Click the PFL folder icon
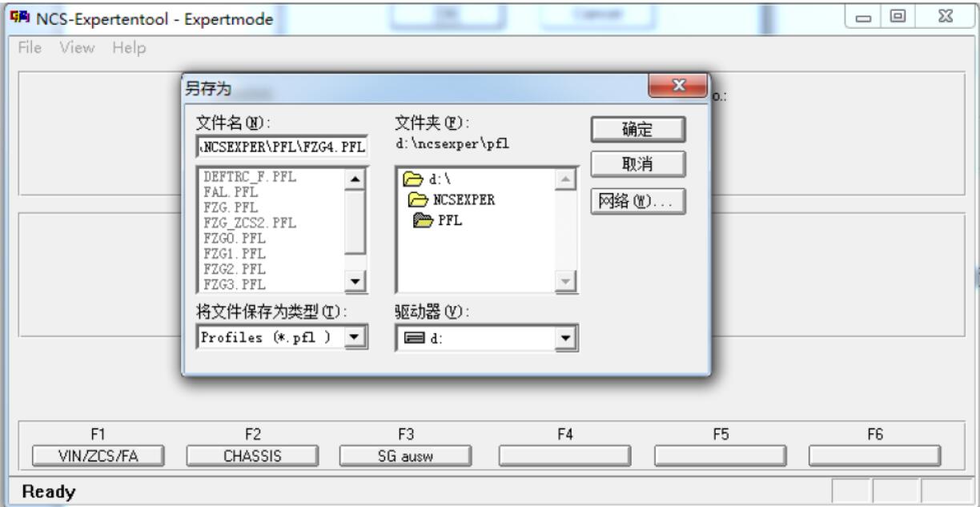This screenshot has width=980, height=507. 424,221
